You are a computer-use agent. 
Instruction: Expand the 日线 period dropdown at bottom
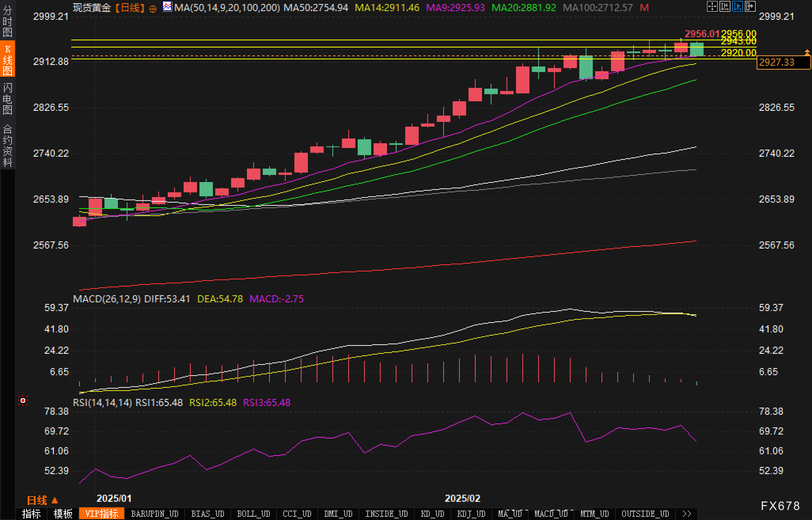(x=42, y=500)
